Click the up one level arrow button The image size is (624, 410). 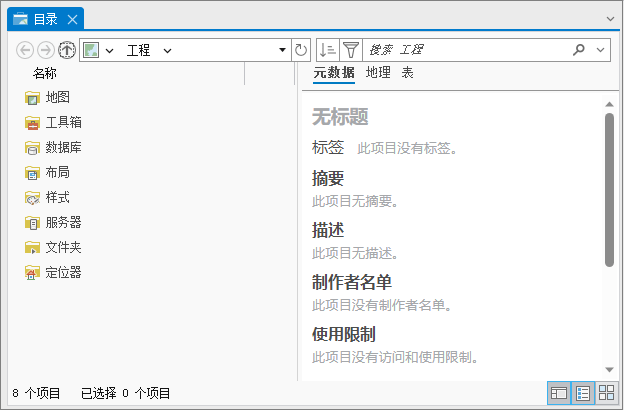coord(67,50)
